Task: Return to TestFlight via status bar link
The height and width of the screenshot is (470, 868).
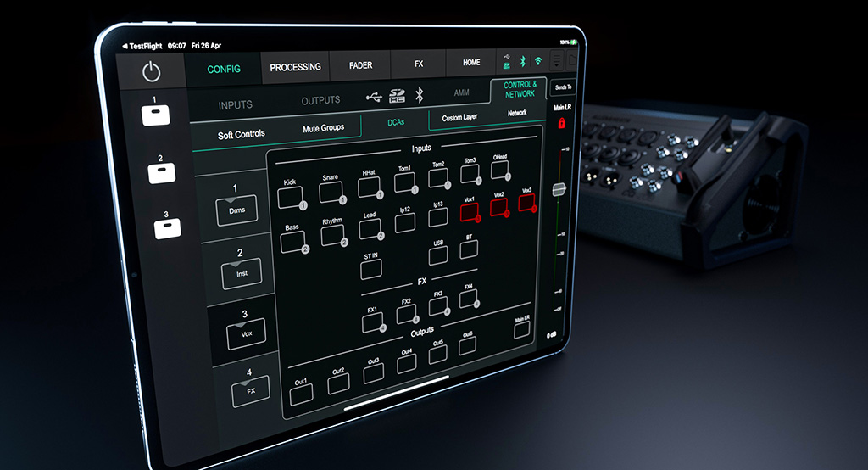Action: coord(142,46)
